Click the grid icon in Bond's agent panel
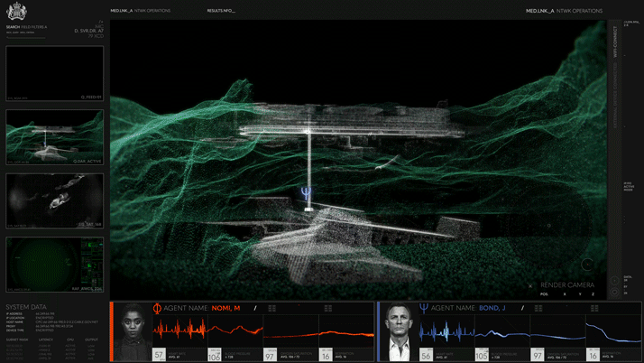 [x=538, y=309]
